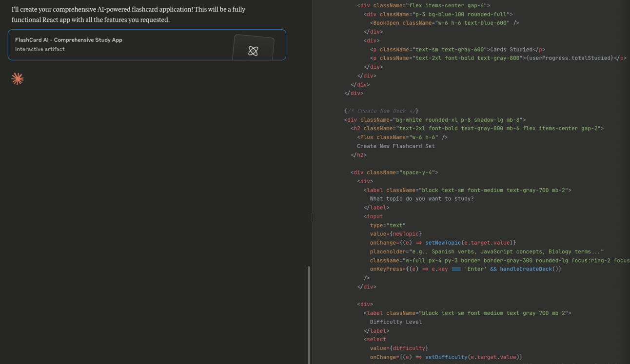Click the "<select" tag line
The height and width of the screenshot is (364, 630).
click(x=375, y=340)
